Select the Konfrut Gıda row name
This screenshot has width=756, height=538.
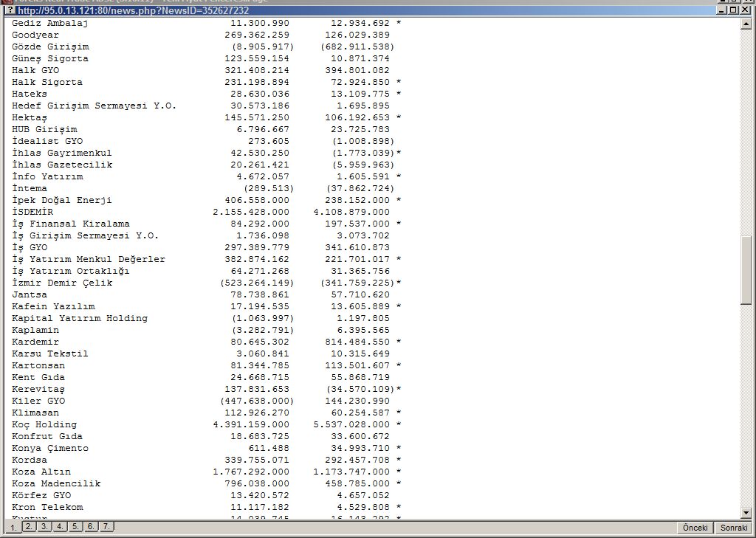click(x=47, y=437)
